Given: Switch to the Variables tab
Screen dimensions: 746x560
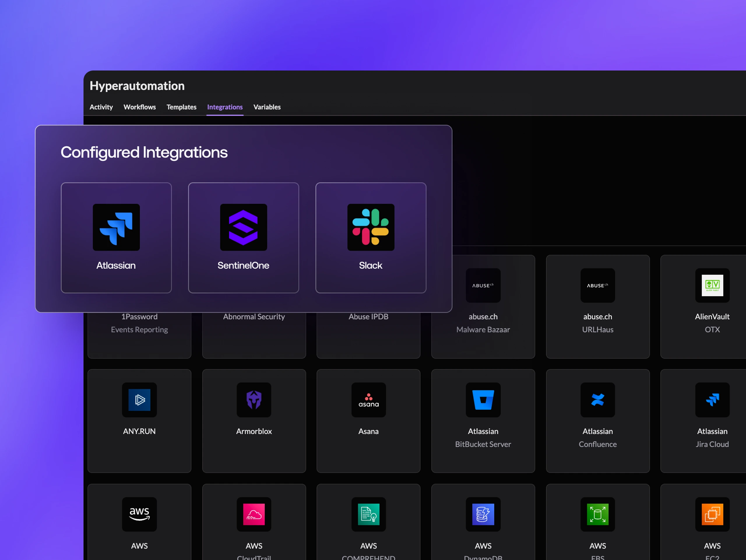Looking at the screenshot, I should pyautogui.click(x=267, y=107).
